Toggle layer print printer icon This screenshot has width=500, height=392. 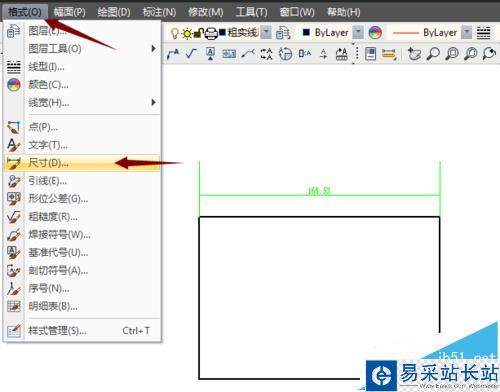point(211,33)
